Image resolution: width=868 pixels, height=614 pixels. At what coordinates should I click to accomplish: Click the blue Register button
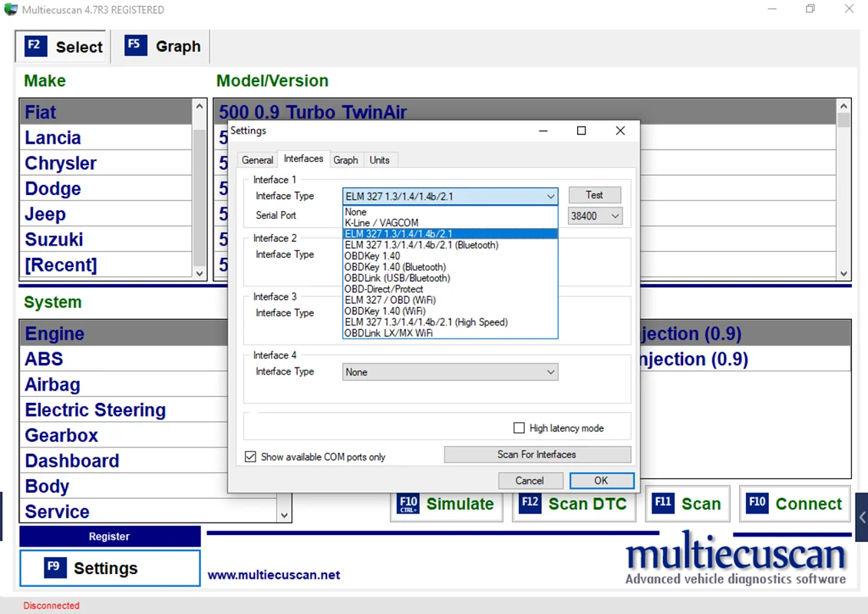pos(110,536)
